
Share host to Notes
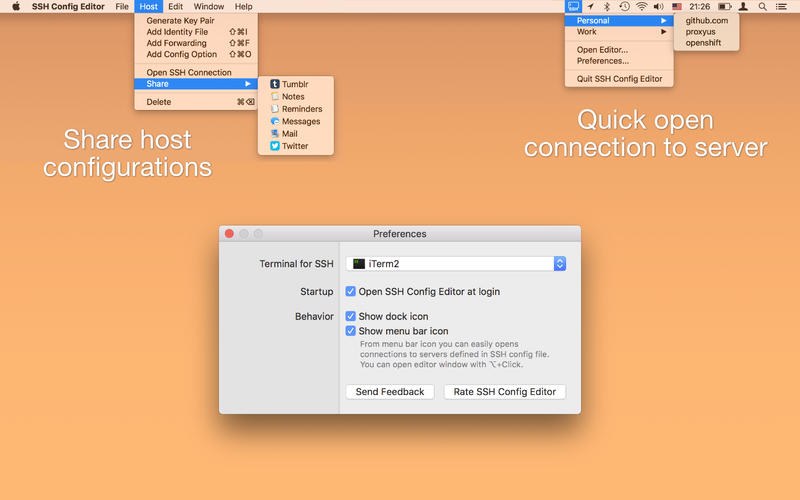pyautogui.click(x=296, y=96)
